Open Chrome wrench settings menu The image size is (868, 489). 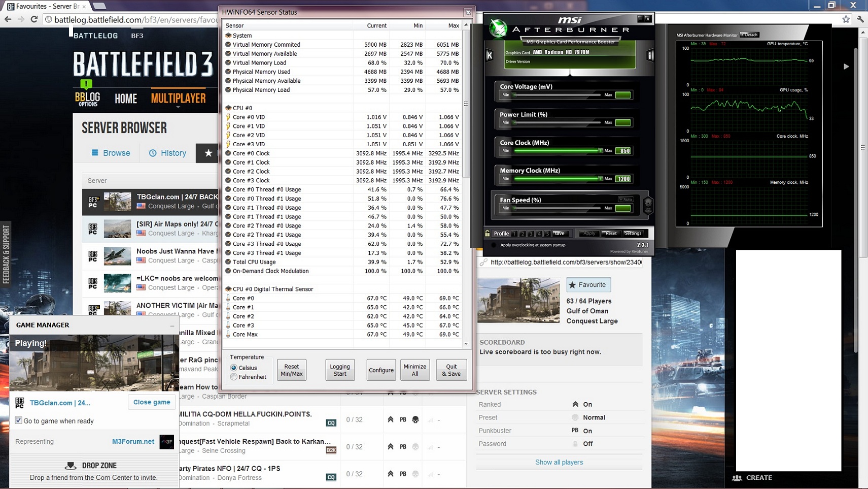tap(860, 19)
